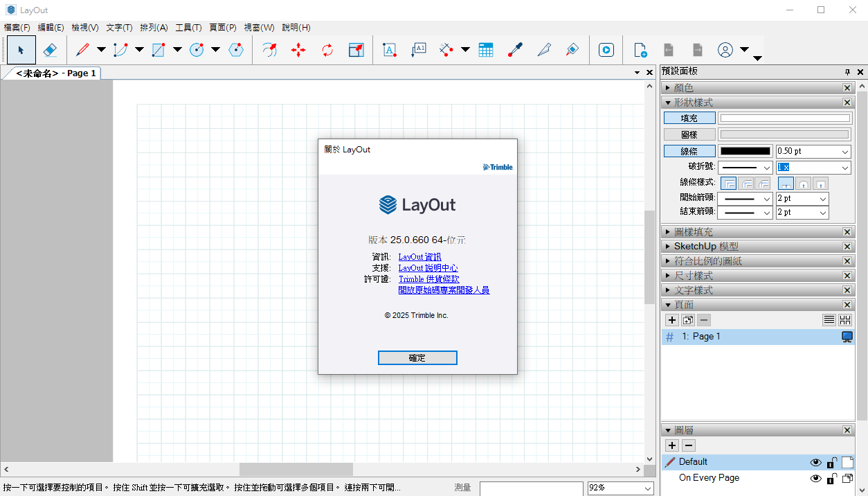Pick the Linear Dimension tool

[x=446, y=50]
